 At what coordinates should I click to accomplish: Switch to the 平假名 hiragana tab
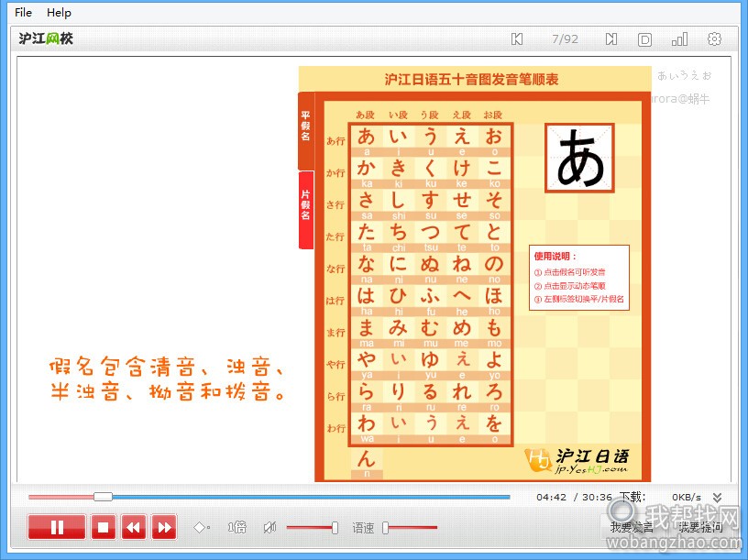tap(306, 131)
